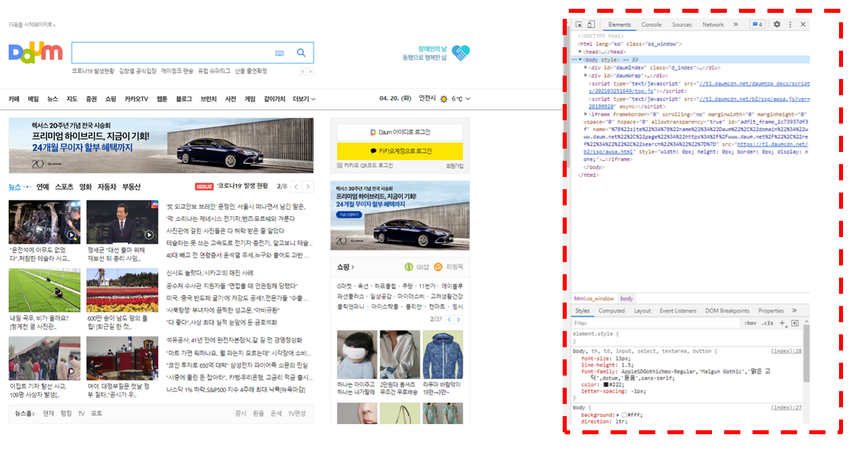868x468 pixels.
Task: Show the previous trending keywords arrow
Action: pyautogui.click(x=303, y=71)
